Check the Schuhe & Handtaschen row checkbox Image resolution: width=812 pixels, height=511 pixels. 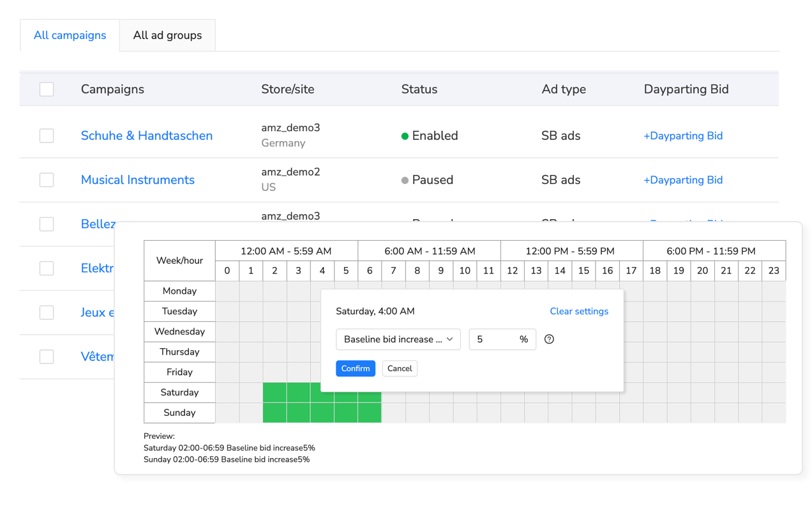[x=47, y=135]
